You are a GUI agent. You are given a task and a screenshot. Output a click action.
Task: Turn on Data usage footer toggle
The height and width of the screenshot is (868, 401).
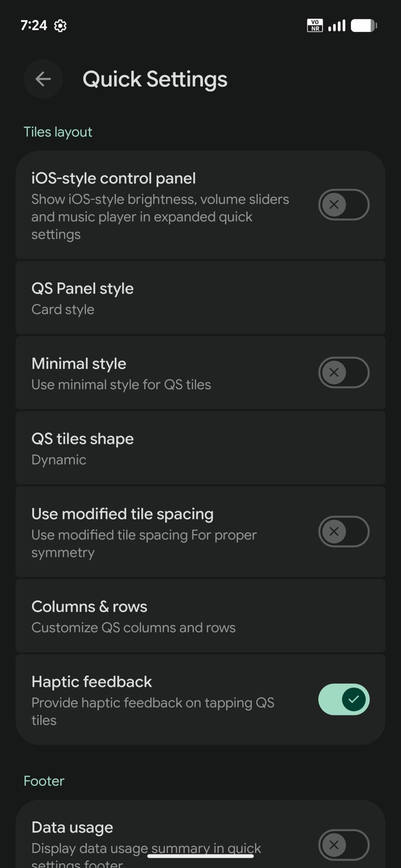343,845
